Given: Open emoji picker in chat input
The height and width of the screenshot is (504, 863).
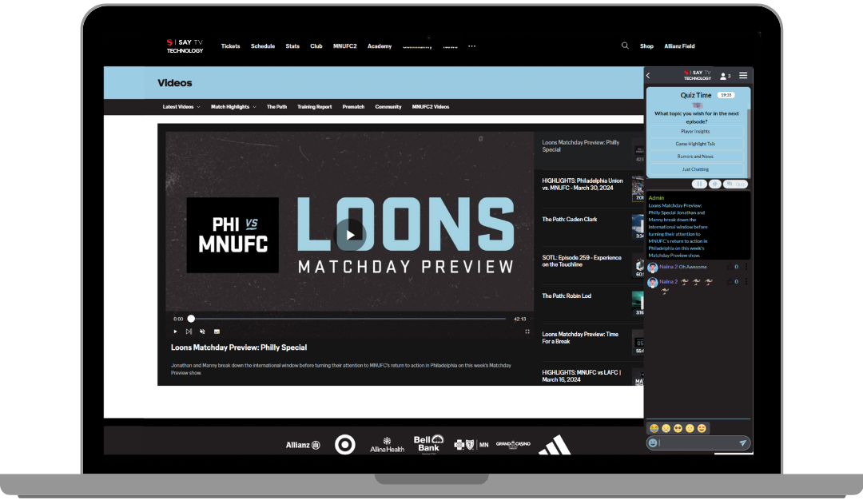Looking at the screenshot, I should 654,443.
